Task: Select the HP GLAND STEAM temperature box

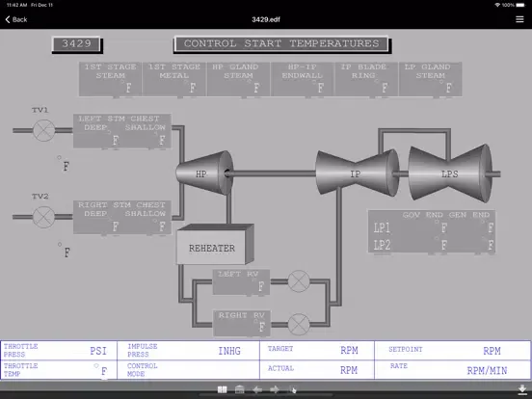Action: (x=238, y=79)
